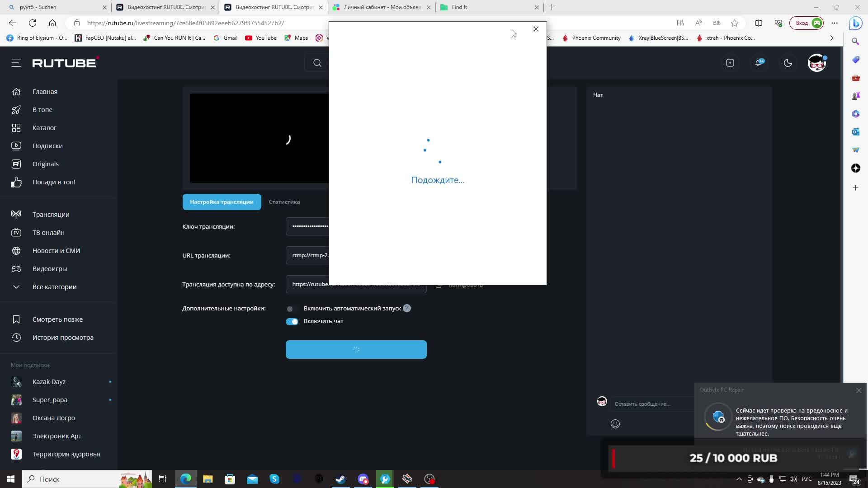Switch to the Статистика tab

click(x=284, y=202)
